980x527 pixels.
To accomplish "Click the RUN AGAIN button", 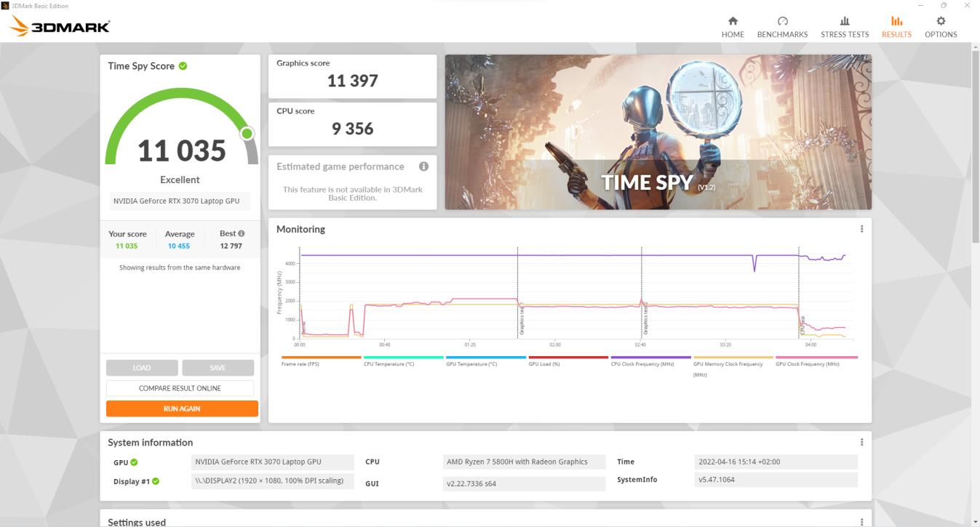I will point(180,408).
